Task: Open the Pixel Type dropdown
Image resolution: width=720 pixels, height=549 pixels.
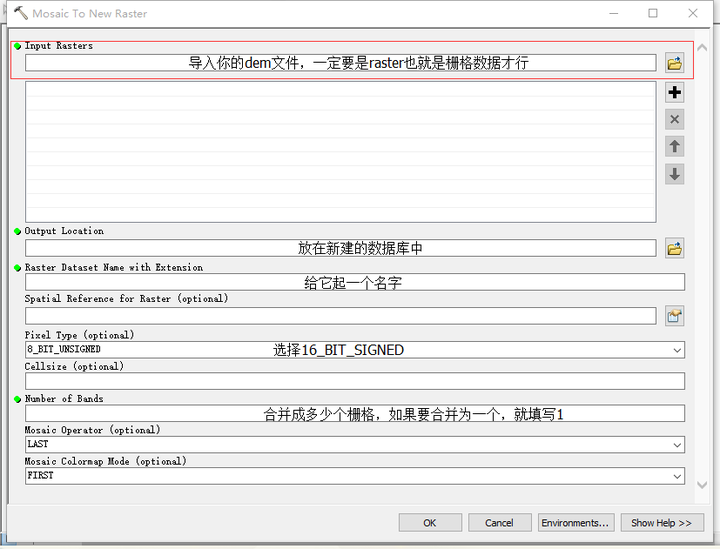Action: (x=677, y=350)
